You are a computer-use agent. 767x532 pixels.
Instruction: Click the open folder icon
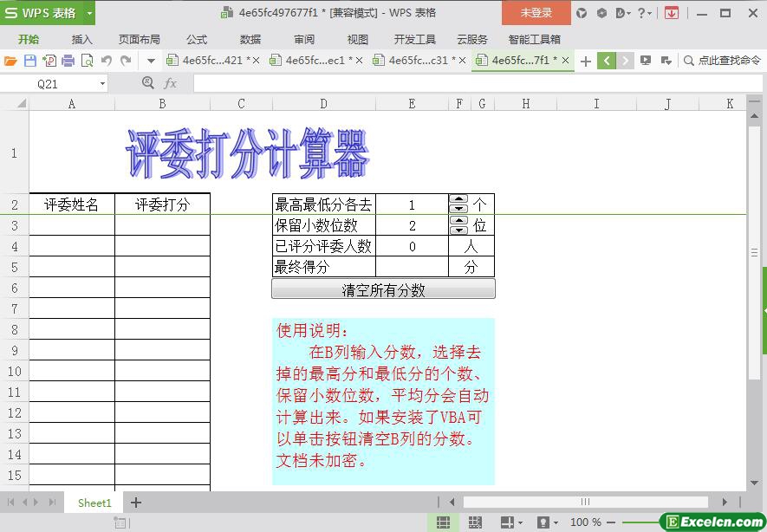[10, 61]
